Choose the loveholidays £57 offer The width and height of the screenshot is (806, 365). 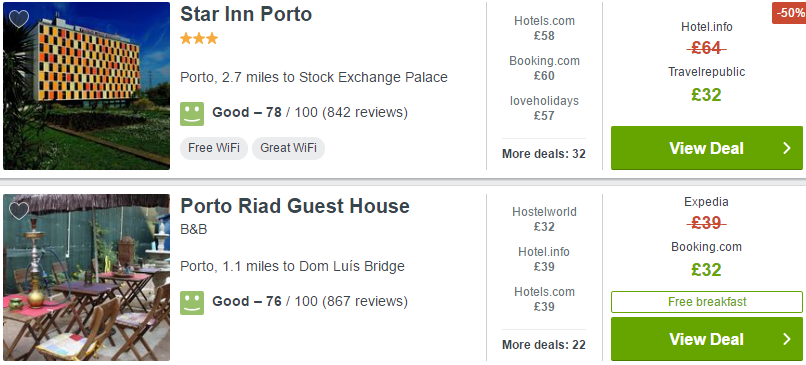(544, 108)
